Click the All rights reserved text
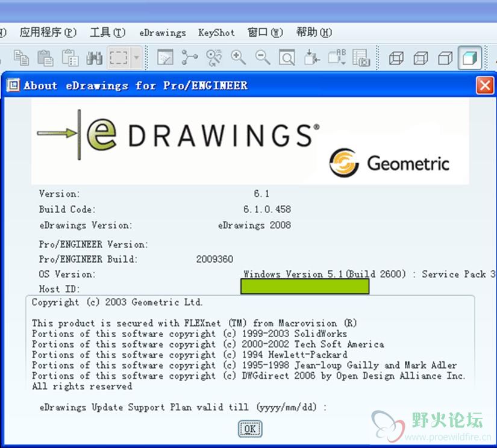The image size is (497, 448). [82, 386]
